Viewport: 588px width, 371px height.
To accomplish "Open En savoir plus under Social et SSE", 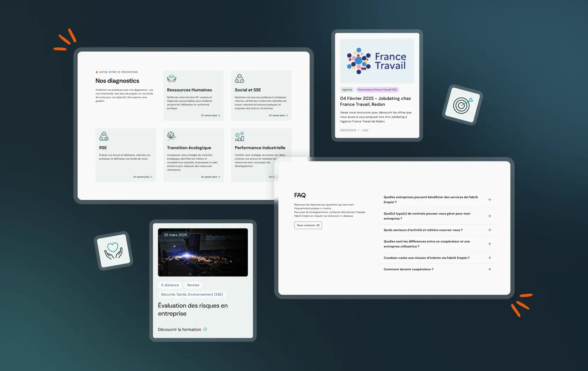I will 278,115.
